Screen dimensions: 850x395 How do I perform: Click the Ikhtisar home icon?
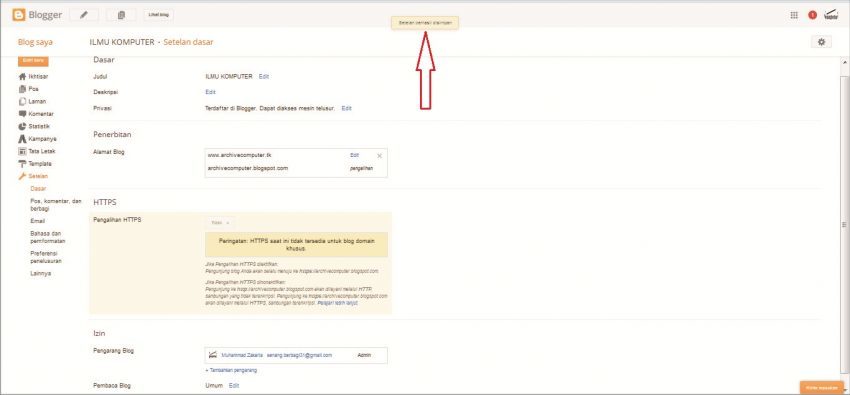tap(22, 76)
